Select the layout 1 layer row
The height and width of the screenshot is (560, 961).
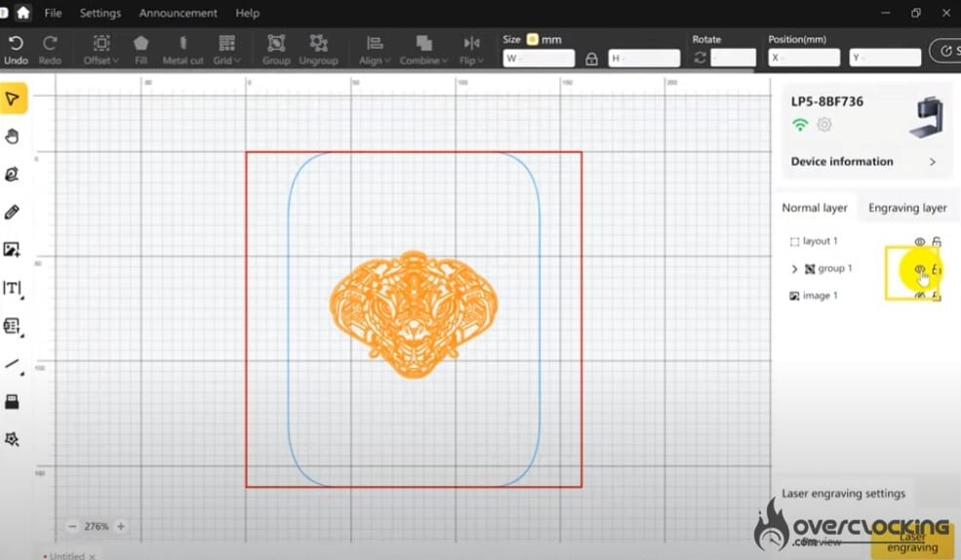click(865, 241)
